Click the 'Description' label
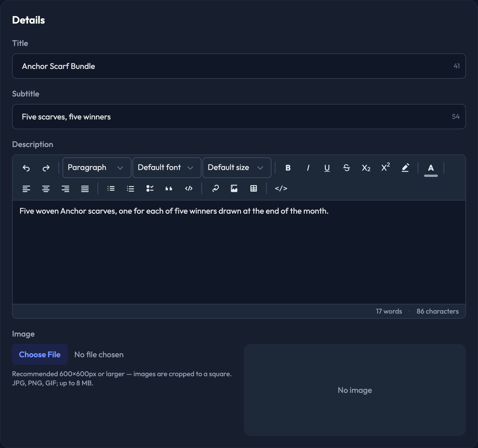This screenshot has width=478, height=448. tap(32, 144)
